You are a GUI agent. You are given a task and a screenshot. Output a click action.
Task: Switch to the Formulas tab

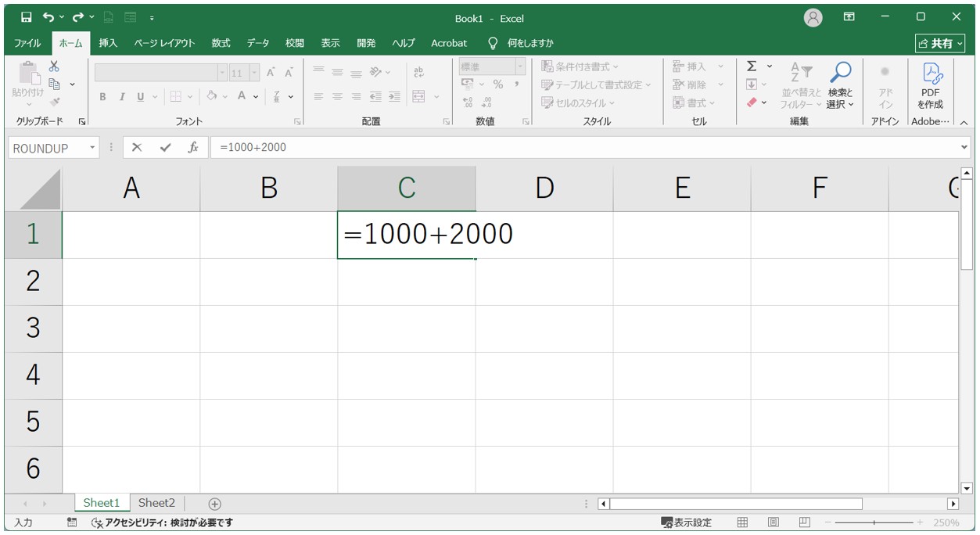tap(221, 43)
